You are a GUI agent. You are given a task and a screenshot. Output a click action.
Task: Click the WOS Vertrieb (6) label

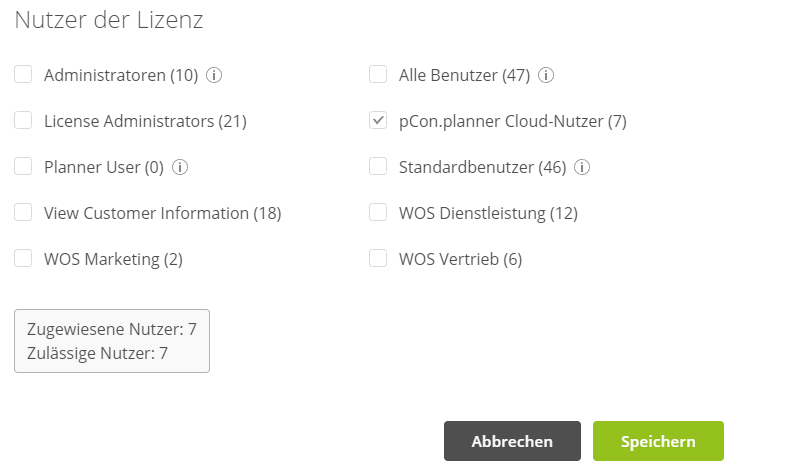tap(460, 259)
